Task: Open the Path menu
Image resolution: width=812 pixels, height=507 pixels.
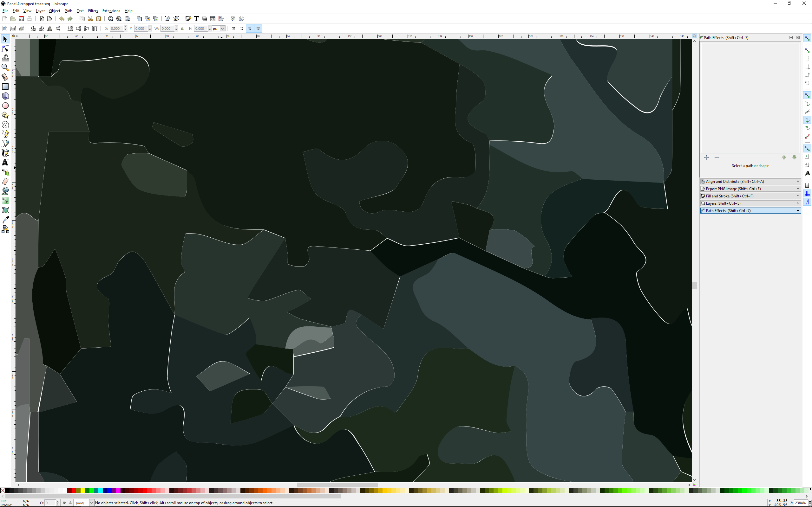Action: click(x=69, y=10)
